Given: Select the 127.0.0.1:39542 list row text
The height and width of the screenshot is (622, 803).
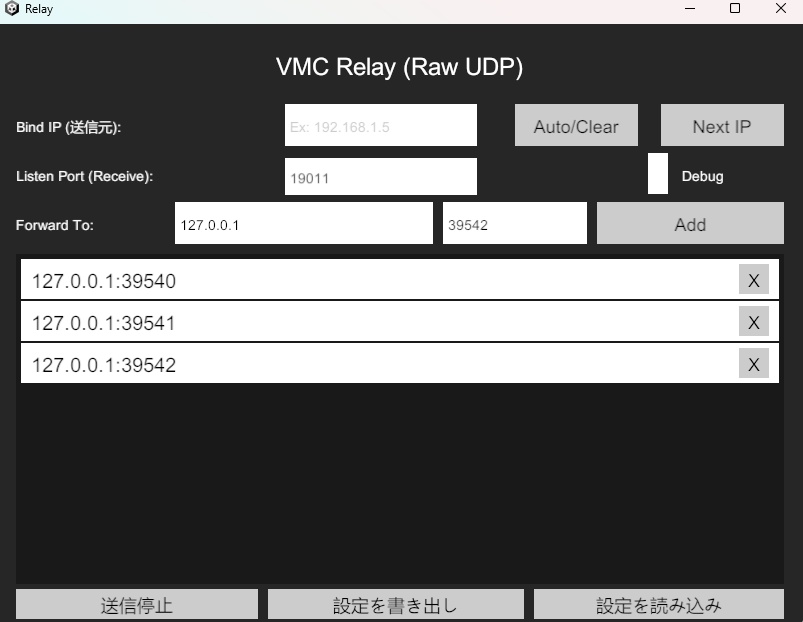Looking at the screenshot, I should (x=104, y=365).
